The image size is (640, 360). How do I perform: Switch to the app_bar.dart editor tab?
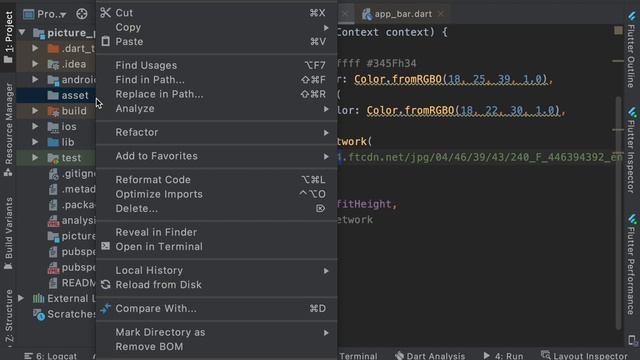pos(402,14)
